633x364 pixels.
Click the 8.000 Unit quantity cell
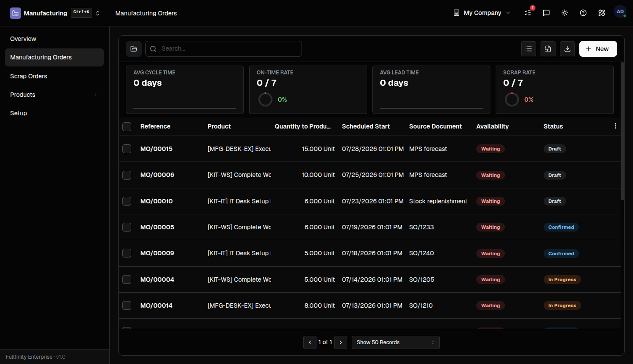point(320,305)
